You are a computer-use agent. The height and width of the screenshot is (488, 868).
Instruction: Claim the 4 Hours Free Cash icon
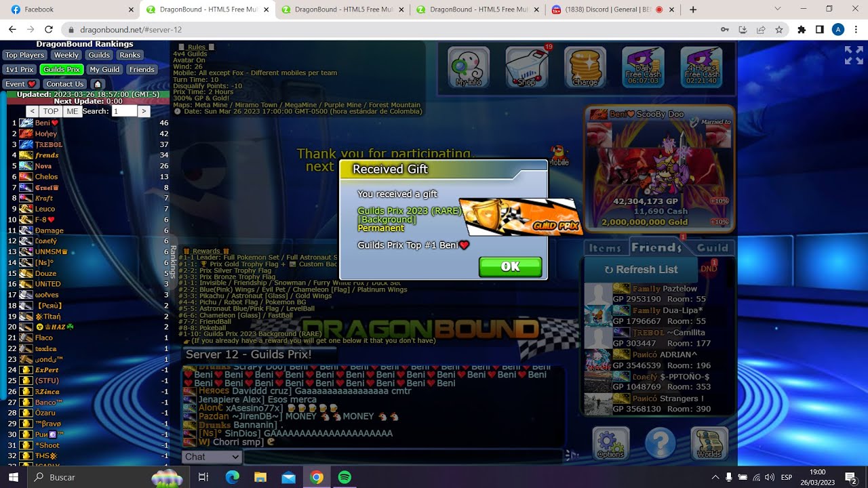701,67
